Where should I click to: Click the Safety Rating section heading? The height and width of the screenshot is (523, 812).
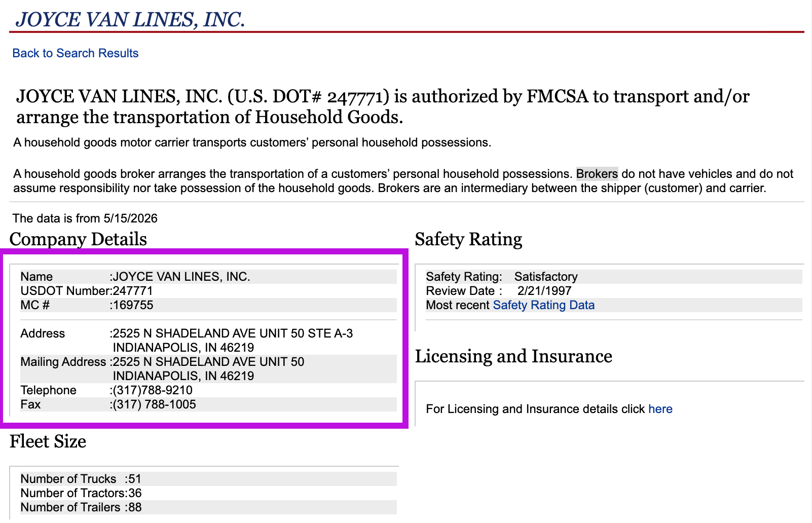coord(468,239)
